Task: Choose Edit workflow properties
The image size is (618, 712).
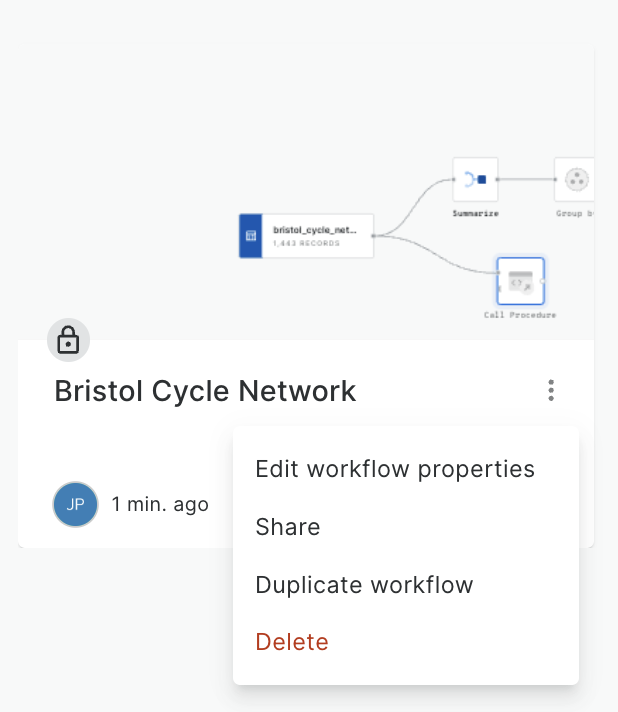Action: (x=395, y=469)
